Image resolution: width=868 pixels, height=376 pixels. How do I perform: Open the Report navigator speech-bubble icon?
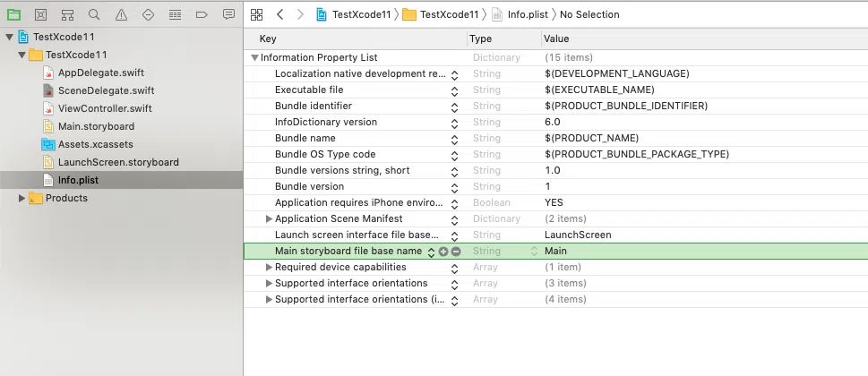(228, 15)
